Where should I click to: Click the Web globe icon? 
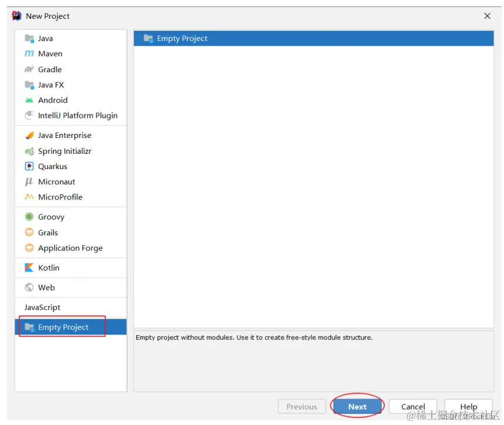(x=29, y=287)
